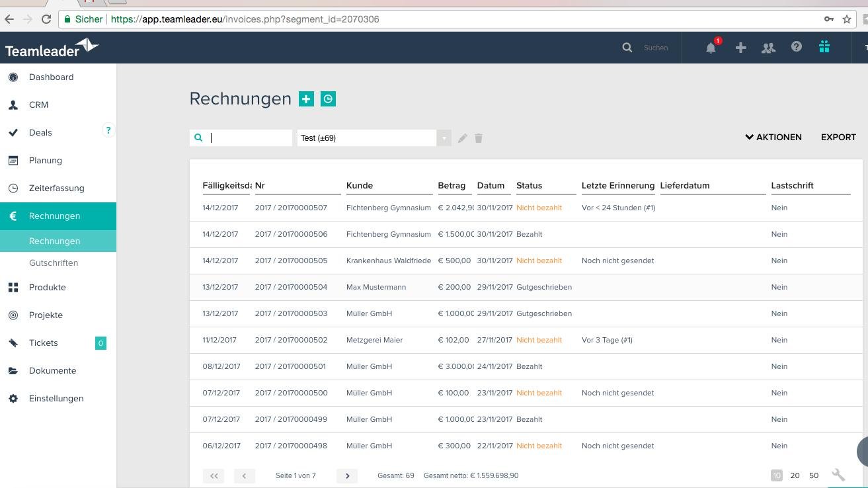
Task: Open the Test (±69) segment dropdown
Action: pyautogui.click(x=374, y=138)
